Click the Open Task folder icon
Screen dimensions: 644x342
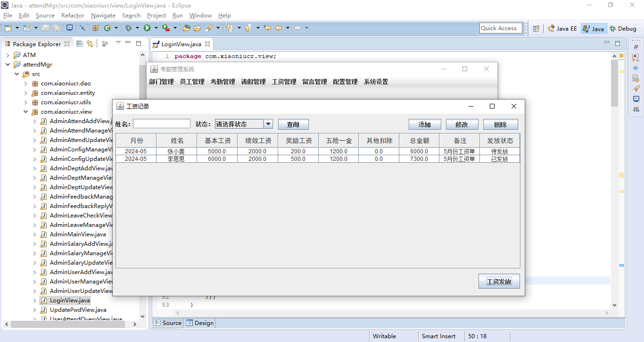(197, 28)
